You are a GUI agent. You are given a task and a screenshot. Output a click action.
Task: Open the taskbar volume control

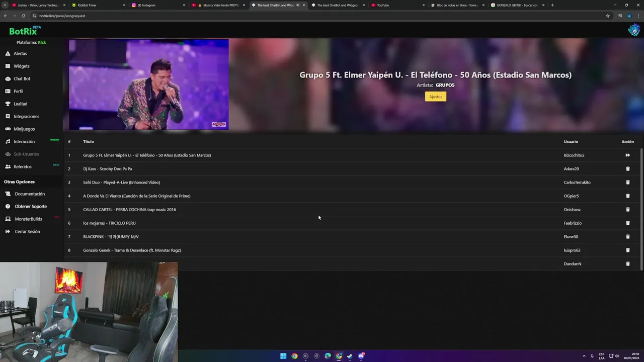[617, 356]
